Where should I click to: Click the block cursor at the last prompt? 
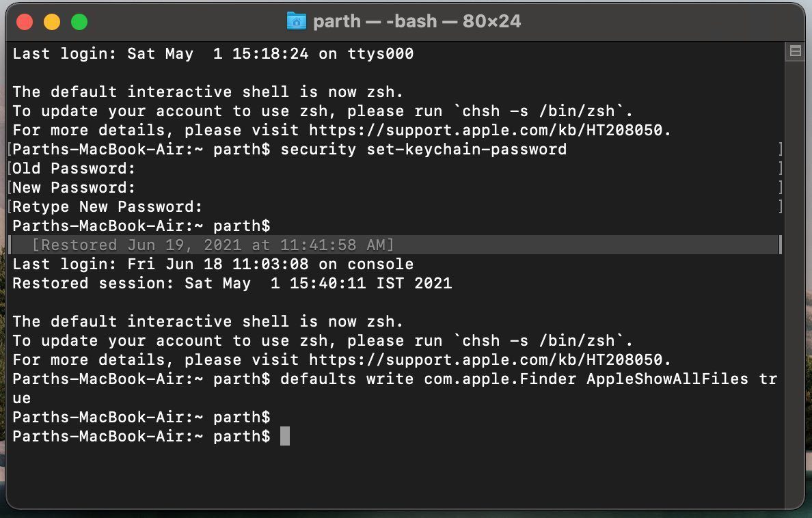285,436
